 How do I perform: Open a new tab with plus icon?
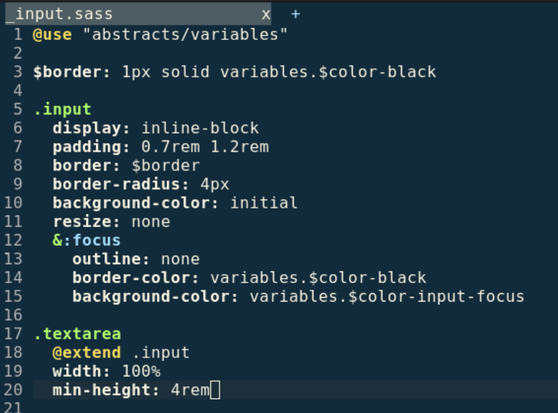(295, 14)
